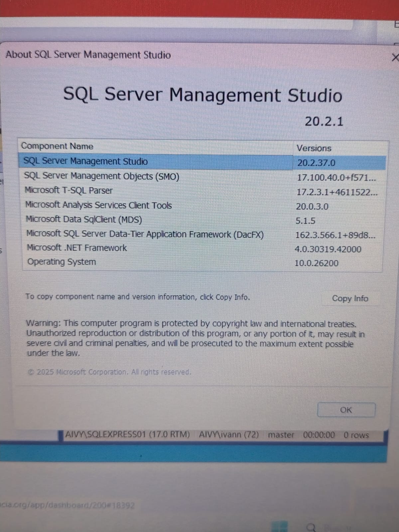The height and width of the screenshot is (532, 399).
Task: Click the AIVY\SQLEXPRESS01 server status item
Action: [127, 435]
